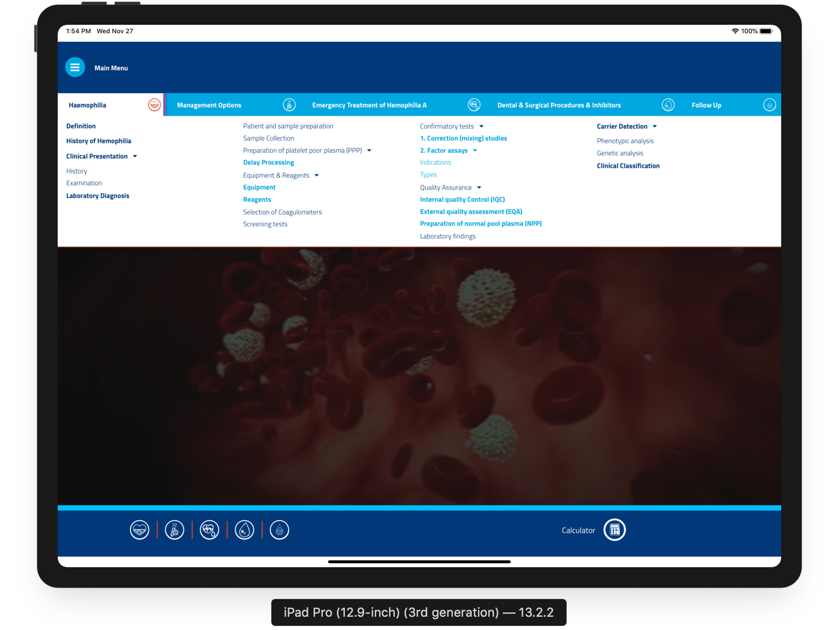The image size is (840, 630).
Task: Open the heartbeat icon in bottom bar
Action: (210, 530)
